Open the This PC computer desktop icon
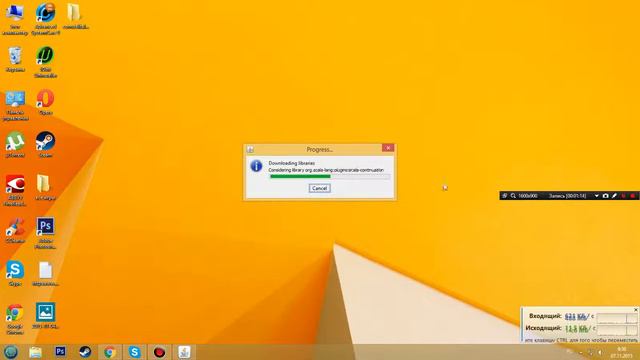Image resolution: width=640 pixels, height=360 pixels. tap(15, 18)
